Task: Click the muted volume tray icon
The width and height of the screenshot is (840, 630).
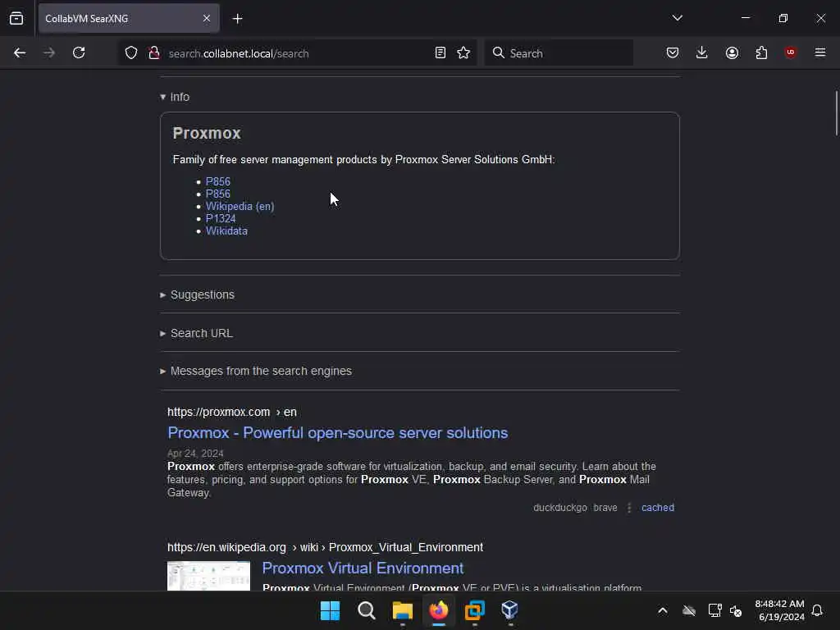Action: tap(736, 610)
